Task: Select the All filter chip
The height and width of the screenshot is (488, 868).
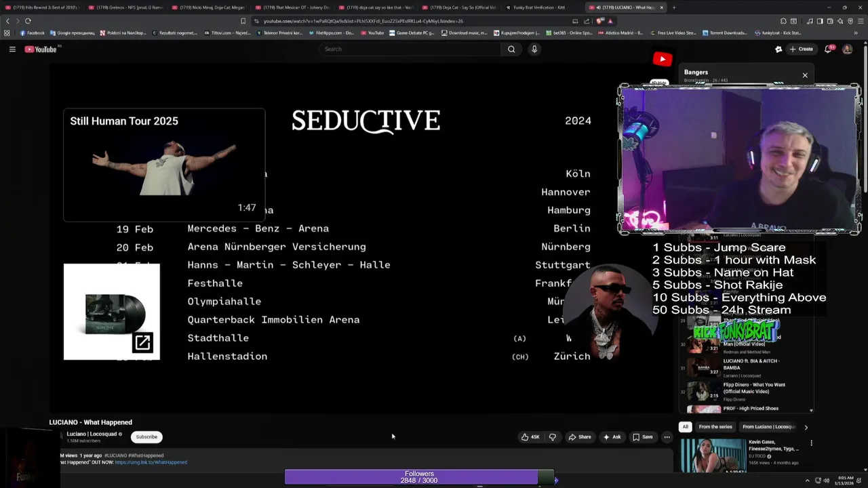Action: point(685,427)
